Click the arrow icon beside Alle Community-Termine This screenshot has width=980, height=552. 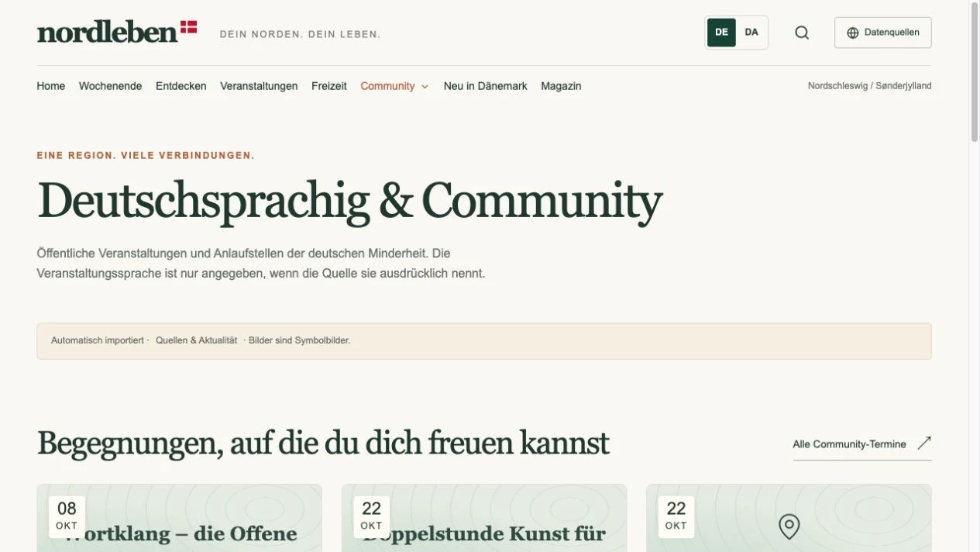pos(924,443)
